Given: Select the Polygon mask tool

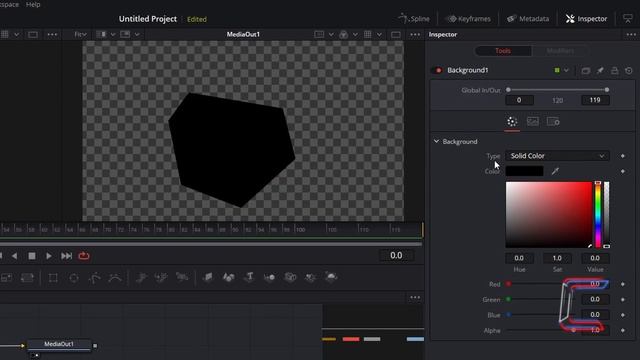Looking at the screenshot, I should [94, 278].
